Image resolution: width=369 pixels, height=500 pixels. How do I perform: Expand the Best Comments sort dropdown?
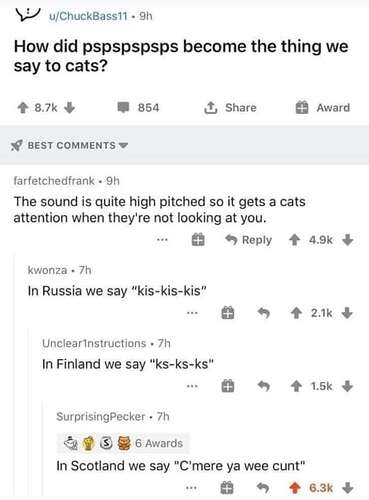pos(69,146)
